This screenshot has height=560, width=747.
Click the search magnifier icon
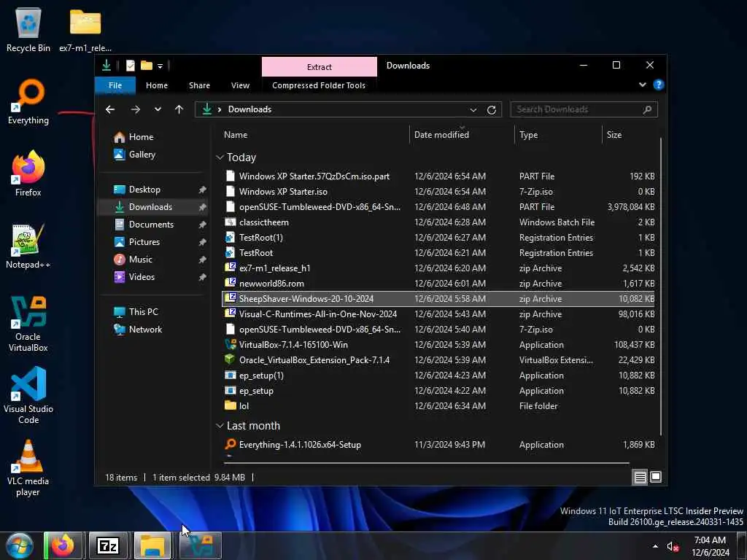647,109
